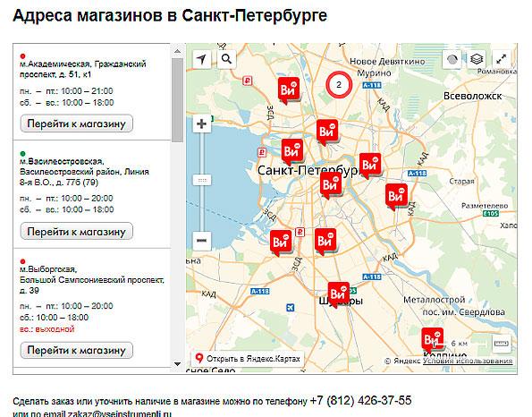
Task: Open the map layers selector
Action: point(477,59)
